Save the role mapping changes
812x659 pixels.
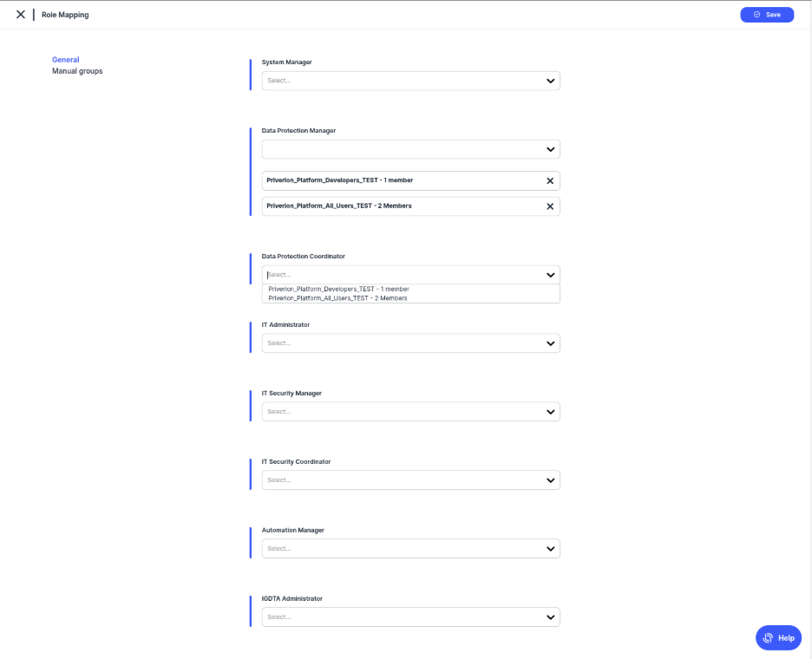pyautogui.click(x=767, y=15)
